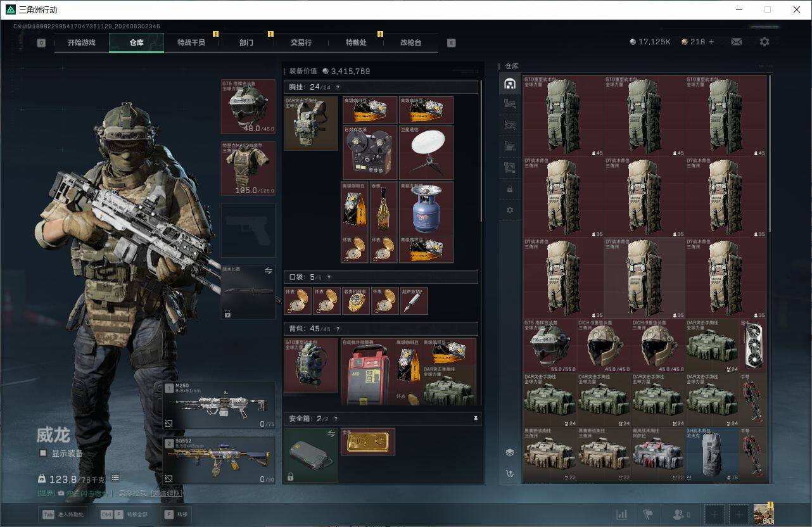Click the F 转移 button
This screenshot has width=812, height=527.
[177, 514]
